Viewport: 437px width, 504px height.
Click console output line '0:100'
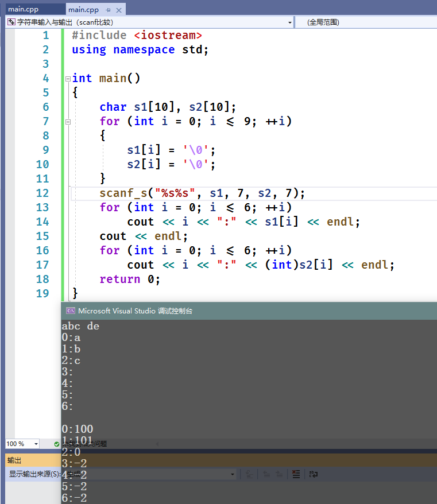tap(78, 429)
